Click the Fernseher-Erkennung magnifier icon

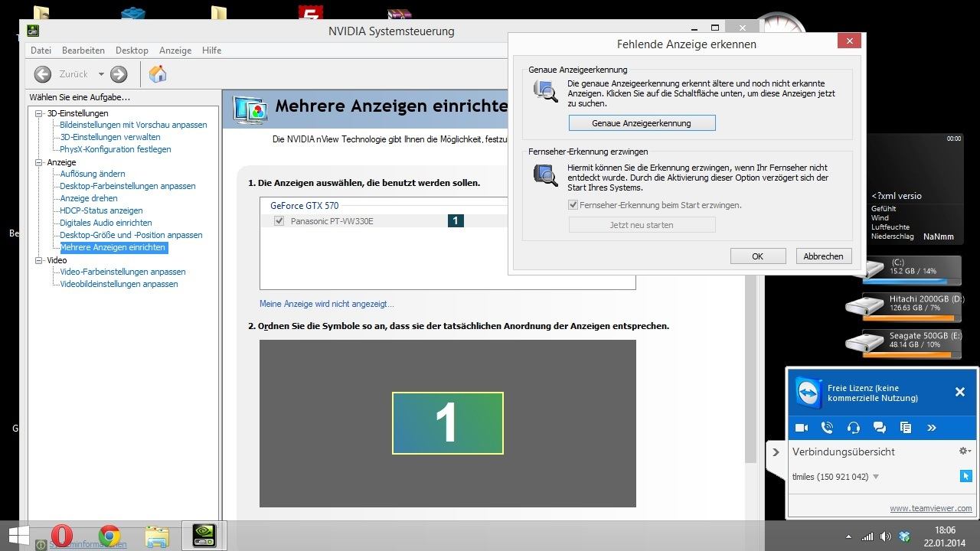pyautogui.click(x=546, y=175)
